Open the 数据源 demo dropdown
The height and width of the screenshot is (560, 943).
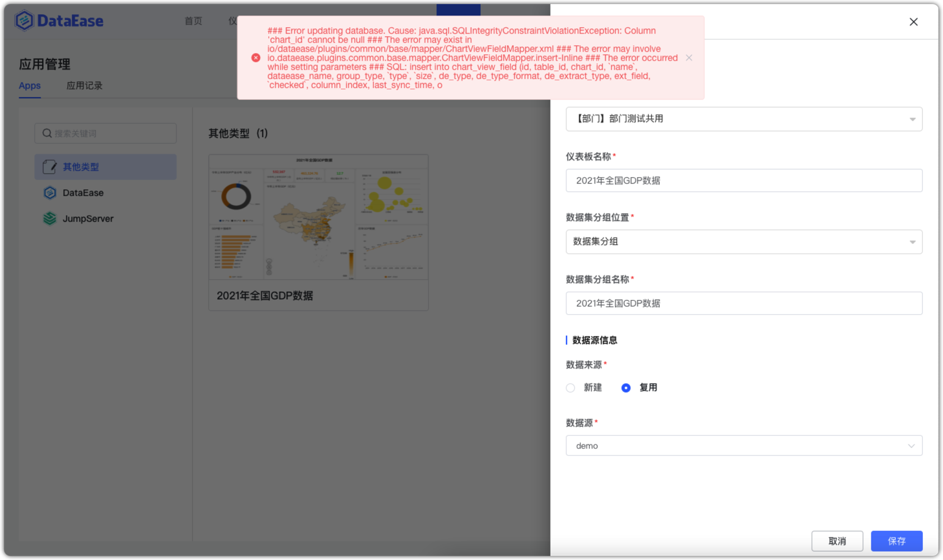(x=744, y=446)
